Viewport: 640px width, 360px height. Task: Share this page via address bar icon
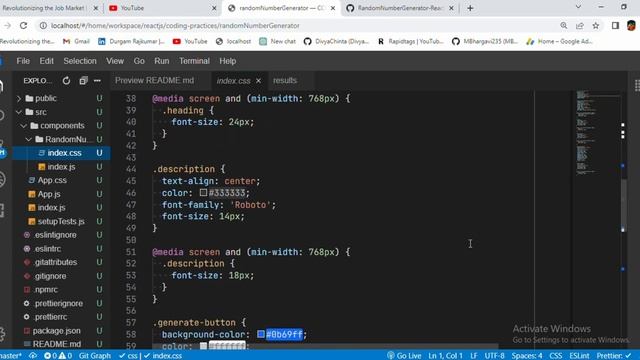coord(580,25)
